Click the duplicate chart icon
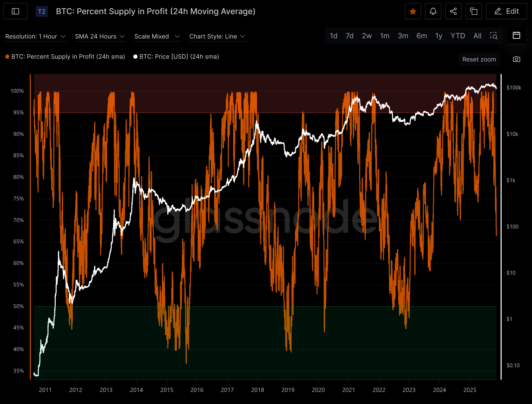This screenshot has height=404, width=532. tap(474, 11)
